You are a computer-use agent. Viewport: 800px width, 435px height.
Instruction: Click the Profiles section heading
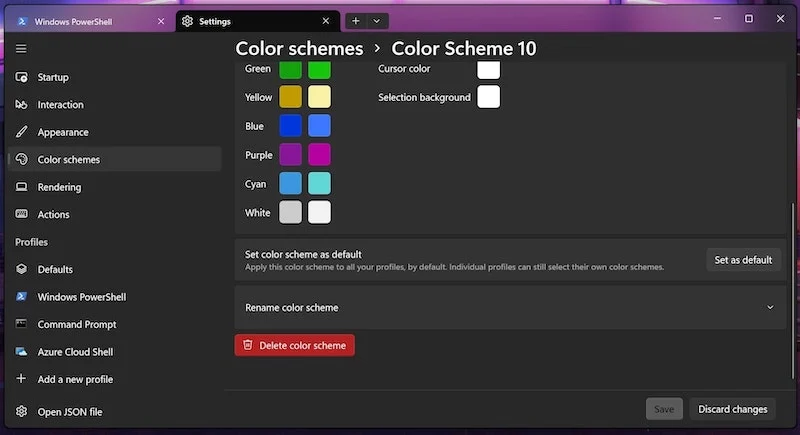(31, 242)
